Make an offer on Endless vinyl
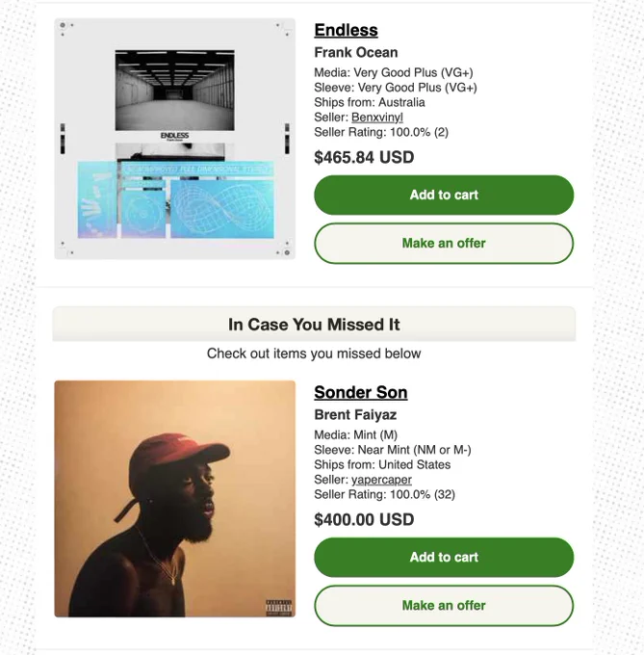The image size is (644, 655). [x=444, y=243]
